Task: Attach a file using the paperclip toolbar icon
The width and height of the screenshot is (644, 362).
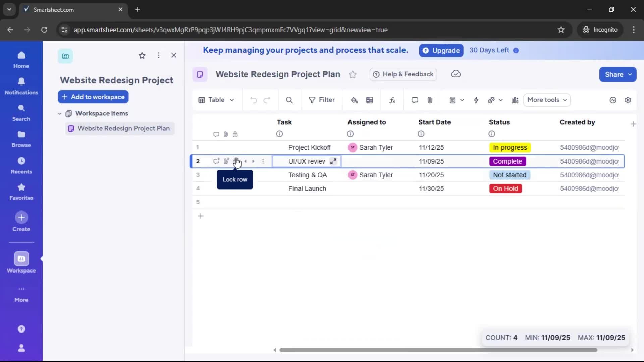Action: (x=430, y=100)
